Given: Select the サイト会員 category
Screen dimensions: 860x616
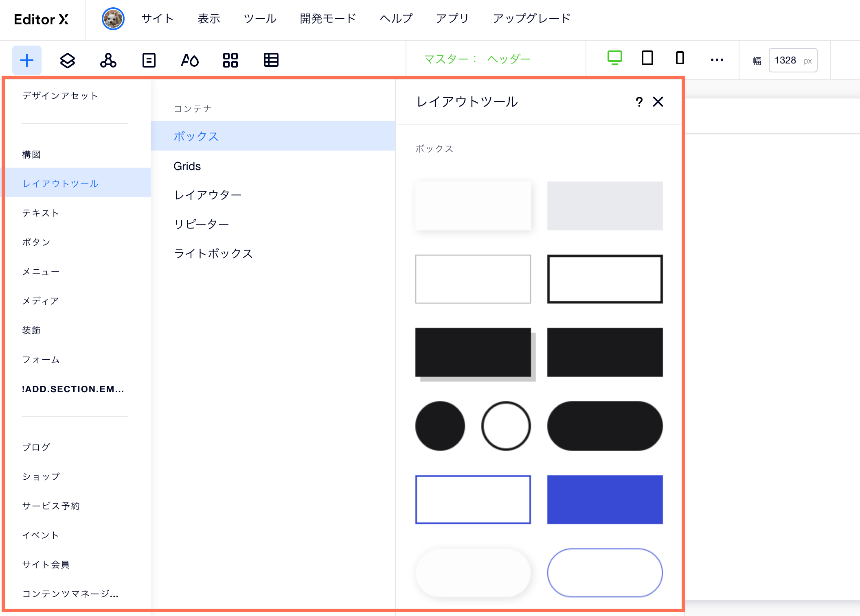Looking at the screenshot, I should [x=46, y=565].
